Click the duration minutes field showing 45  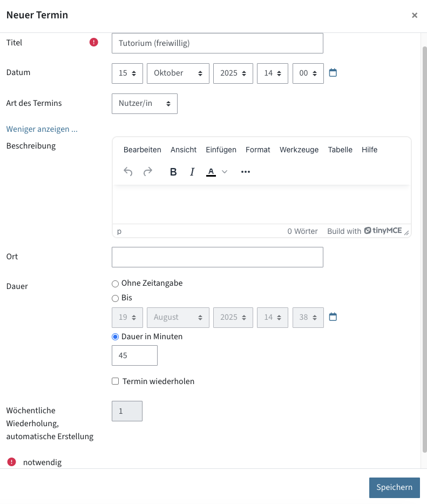pyautogui.click(x=134, y=355)
